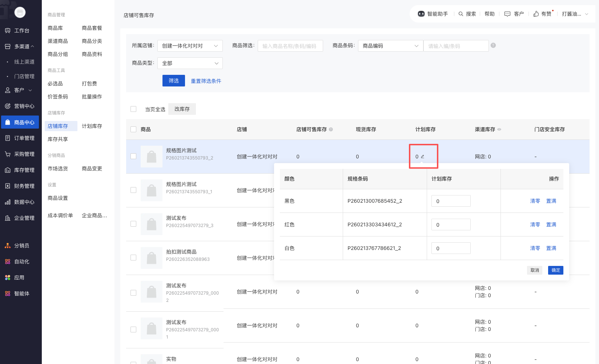The height and width of the screenshot is (364, 599).
Task: Click 清零 link for the 黑色 row
Action: point(535,201)
